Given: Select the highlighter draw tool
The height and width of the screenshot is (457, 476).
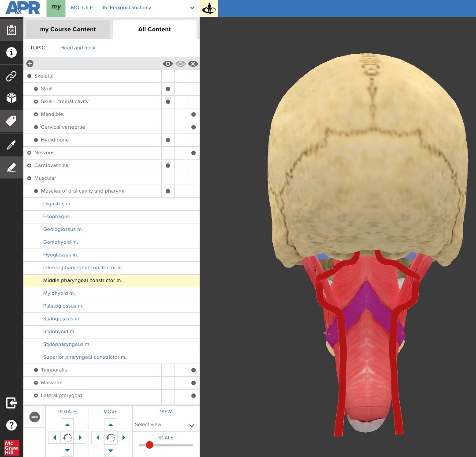Looking at the screenshot, I should pos(11,167).
